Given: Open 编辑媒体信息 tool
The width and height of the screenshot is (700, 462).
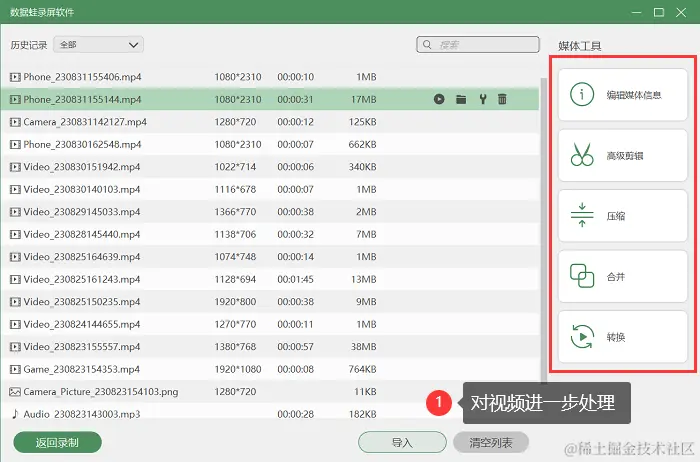Looking at the screenshot, I should coord(623,95).
